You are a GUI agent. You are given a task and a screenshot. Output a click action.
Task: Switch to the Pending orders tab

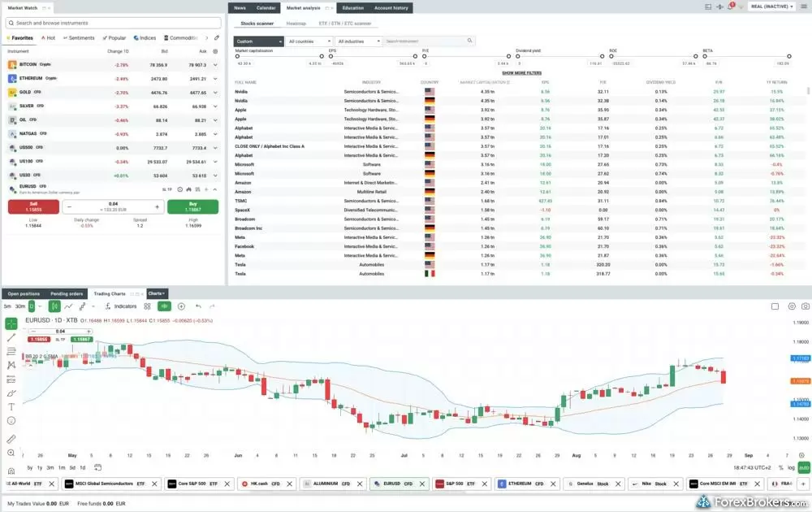click(67, 294)
